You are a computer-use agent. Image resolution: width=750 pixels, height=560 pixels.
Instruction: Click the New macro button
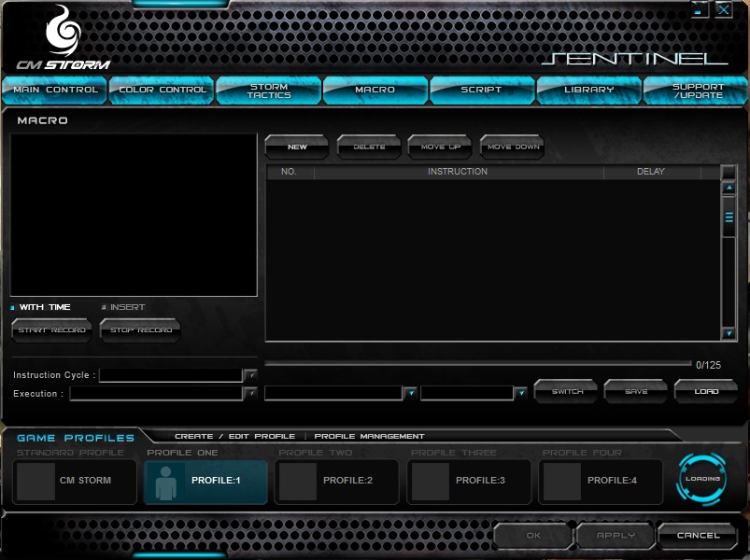click(x=297, y=147)
